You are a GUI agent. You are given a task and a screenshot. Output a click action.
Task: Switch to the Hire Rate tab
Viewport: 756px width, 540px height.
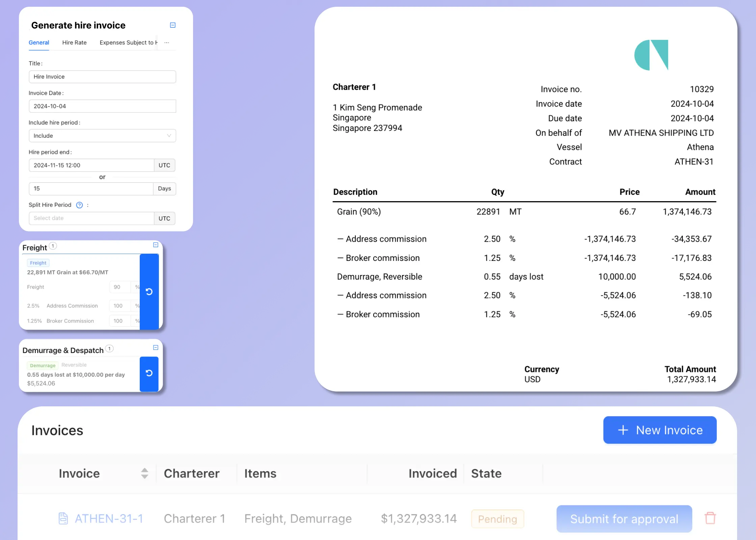click(x=74, y=43)
